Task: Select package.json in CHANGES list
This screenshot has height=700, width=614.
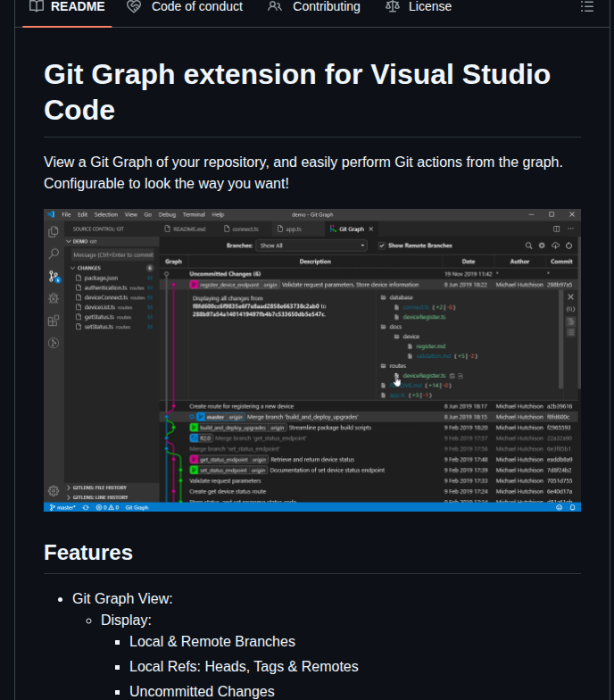Action: (113, 279)
